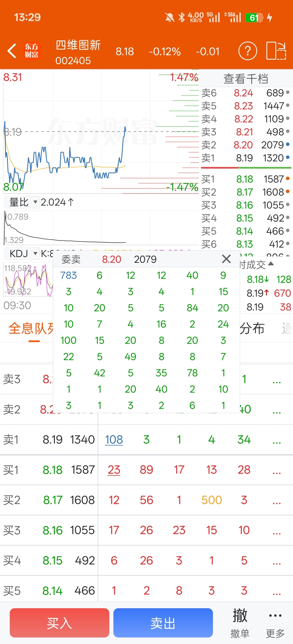Select 783 order in popup queue
Viewport: 293px width, 644px height.
69,275
